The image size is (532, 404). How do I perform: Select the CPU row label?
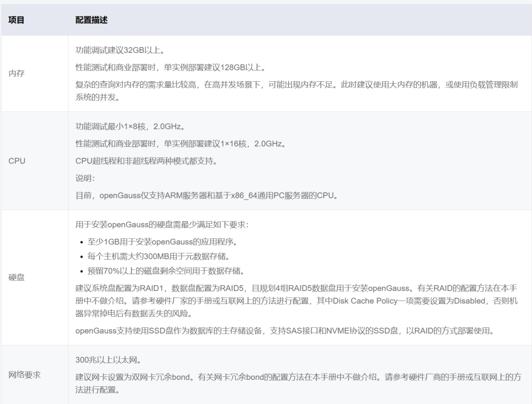(16, 161)
